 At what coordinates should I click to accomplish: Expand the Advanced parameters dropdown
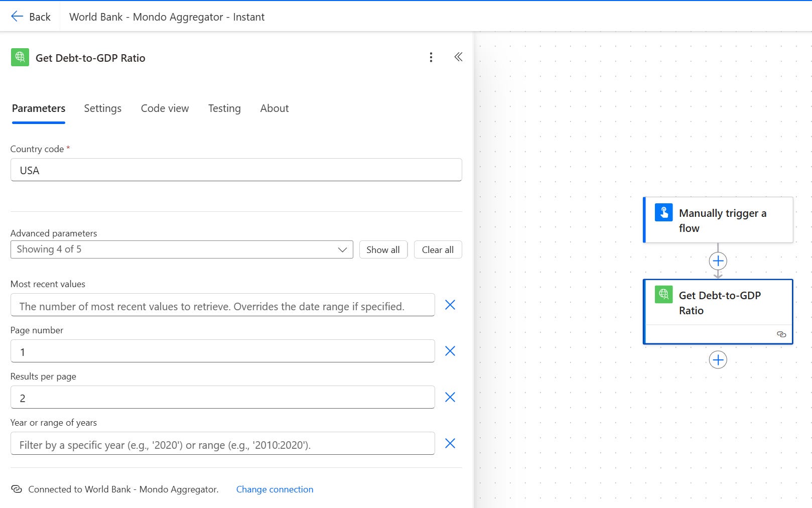[182, 249]
